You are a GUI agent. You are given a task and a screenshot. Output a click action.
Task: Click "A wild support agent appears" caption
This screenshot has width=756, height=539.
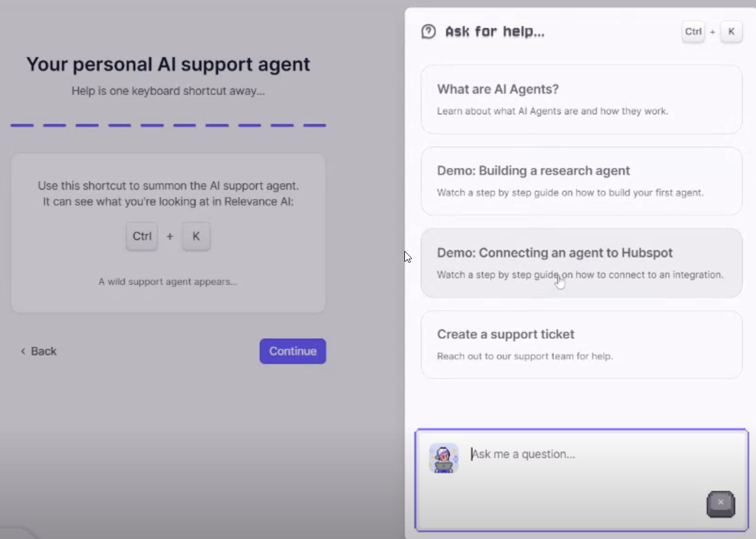pos(168,281)
